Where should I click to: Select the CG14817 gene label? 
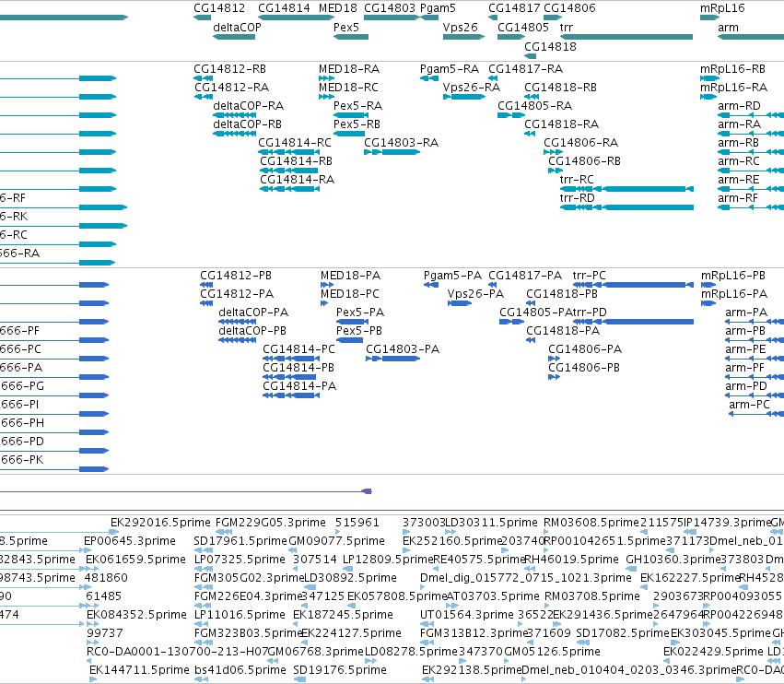pos(514,8)
